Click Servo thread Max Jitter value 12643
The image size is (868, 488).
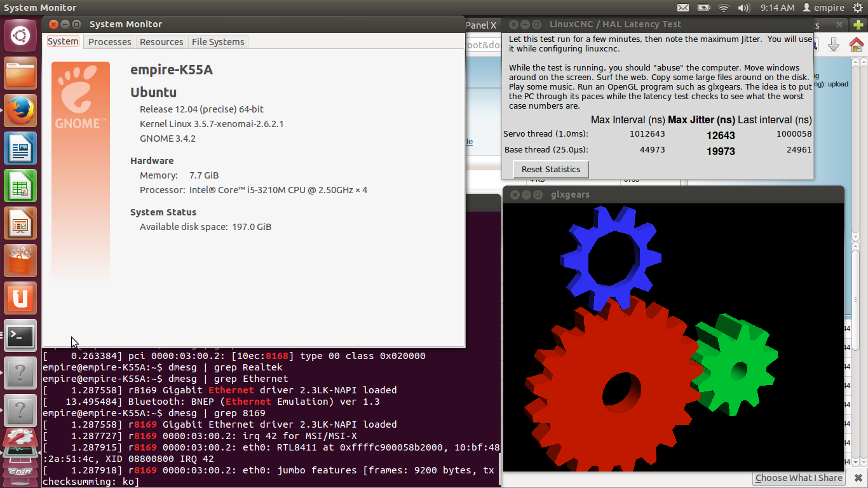pos(721,135)
